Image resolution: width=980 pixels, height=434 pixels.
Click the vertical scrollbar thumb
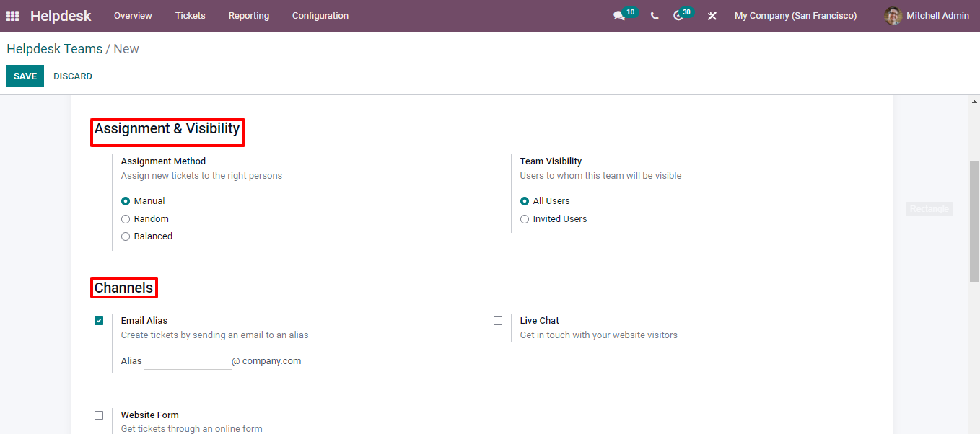click(974, 221)
